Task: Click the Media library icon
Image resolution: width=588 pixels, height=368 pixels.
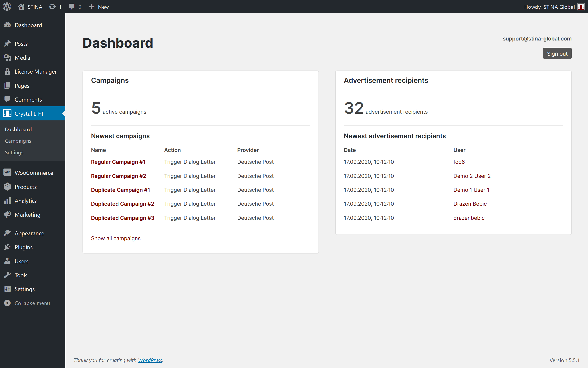Action: point(7,57)
